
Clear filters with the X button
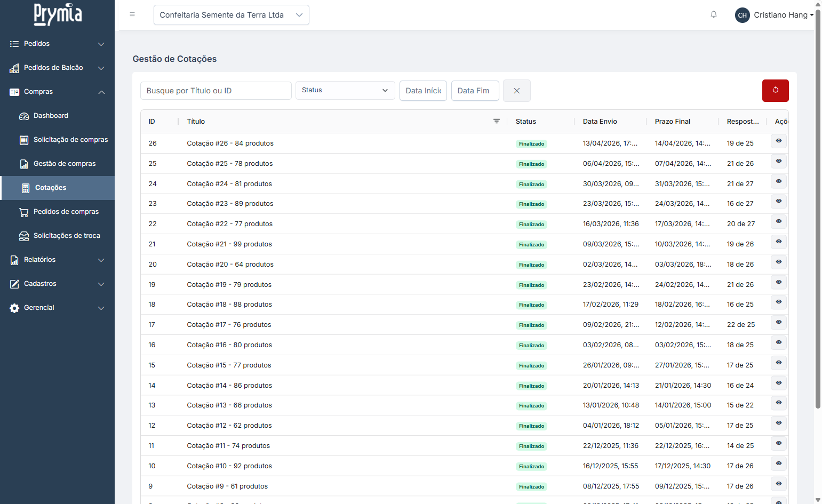516,91
